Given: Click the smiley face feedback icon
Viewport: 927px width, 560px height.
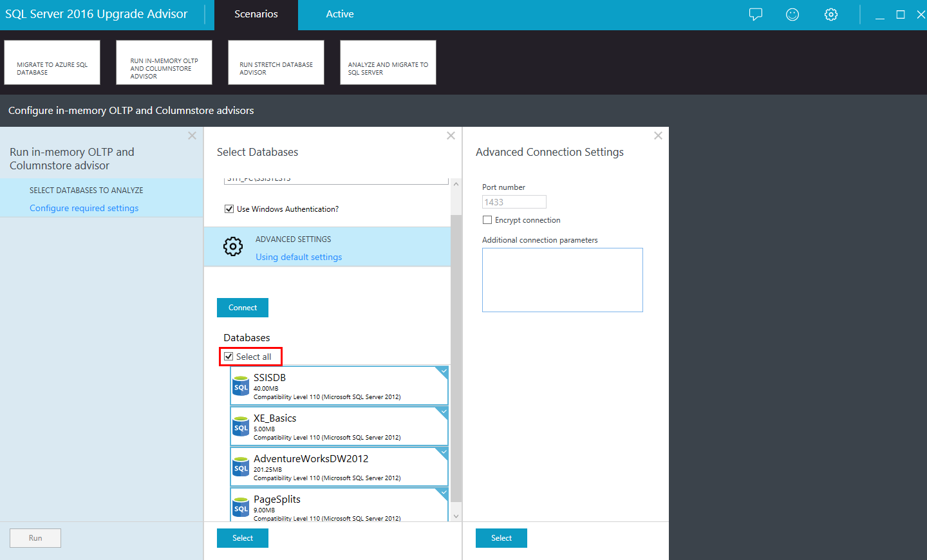Looking at the screenshot, I should click(792, 14).
